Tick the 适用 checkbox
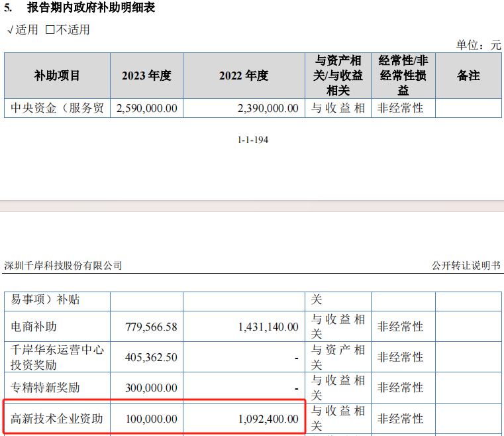Viewport: 504px width, 436px height. coord(10,30)
